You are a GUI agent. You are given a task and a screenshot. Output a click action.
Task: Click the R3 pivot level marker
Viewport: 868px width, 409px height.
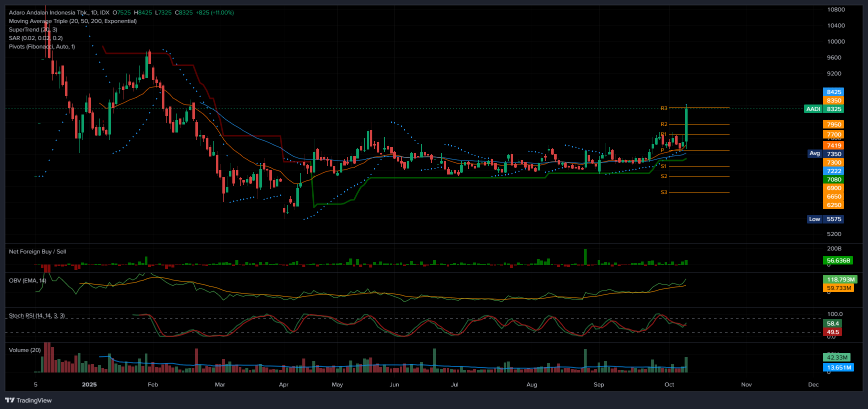pos(664,108)
